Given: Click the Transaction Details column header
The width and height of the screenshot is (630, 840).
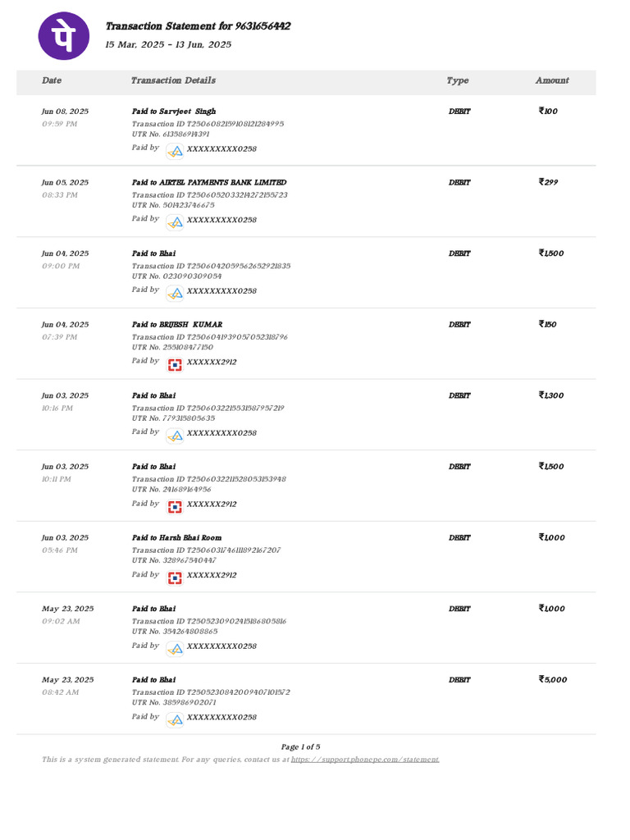Looking at the screenshot, I should pos(173,80).
